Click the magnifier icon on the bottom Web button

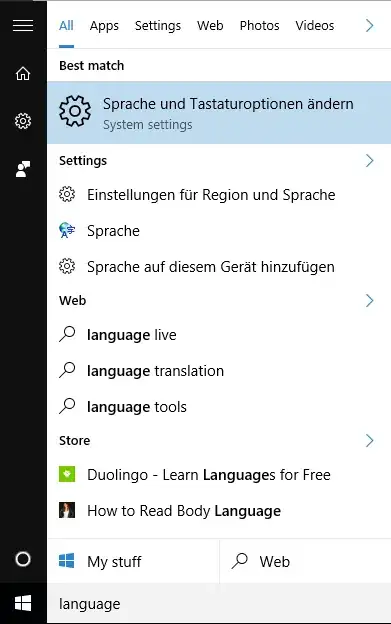240,561
